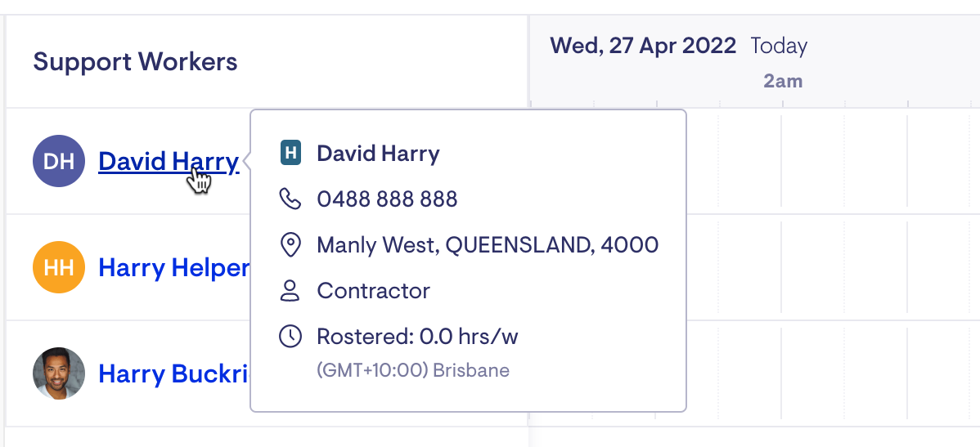Click the Manly West, QUEENSLAND address

click(x=488, y=244)
